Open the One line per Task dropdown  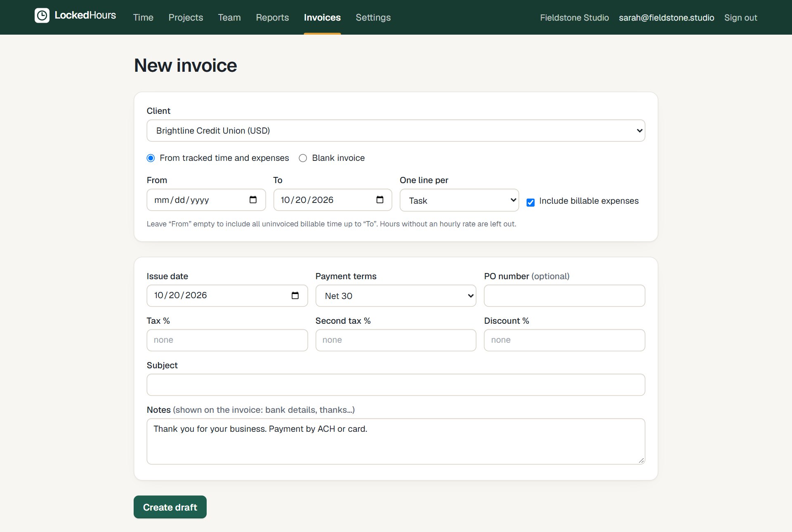(x=459, y=200)
